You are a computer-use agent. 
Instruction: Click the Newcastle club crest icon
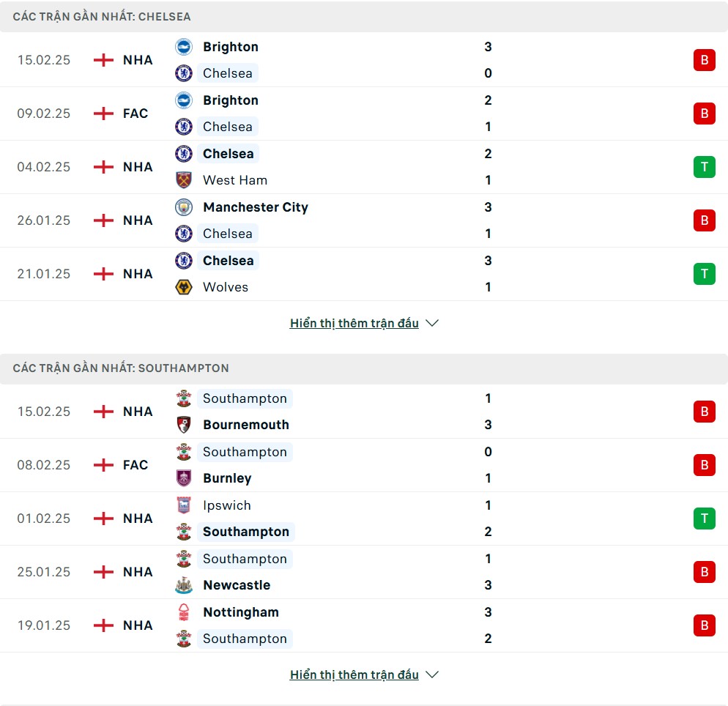click(184, 585)
